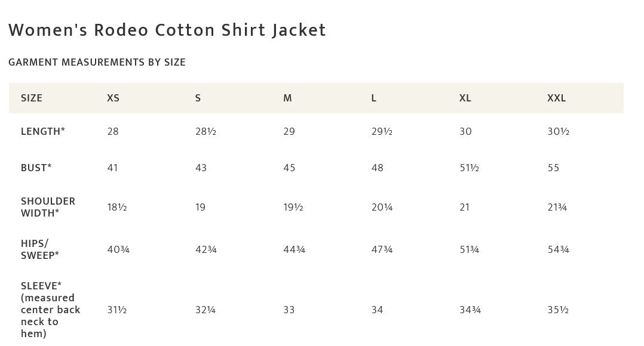Select the XL size column header
Viewport: 644px width, 346px height.
point(465,98)
